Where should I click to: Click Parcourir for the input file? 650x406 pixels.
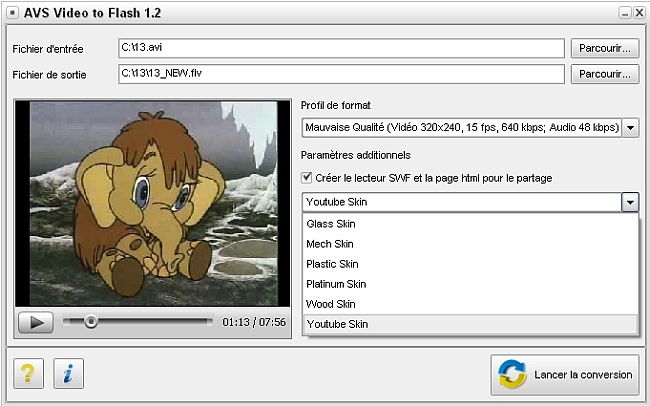pyautogui.click(x=605, y=49)
